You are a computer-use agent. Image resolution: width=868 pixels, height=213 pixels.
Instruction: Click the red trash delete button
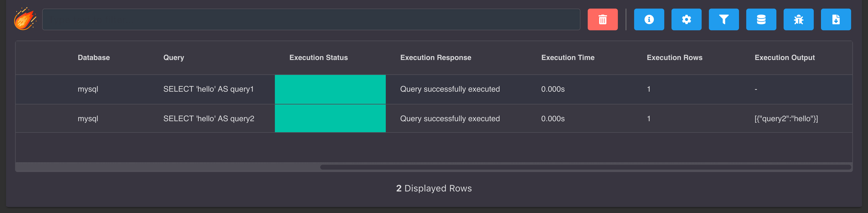coord(602,20)
